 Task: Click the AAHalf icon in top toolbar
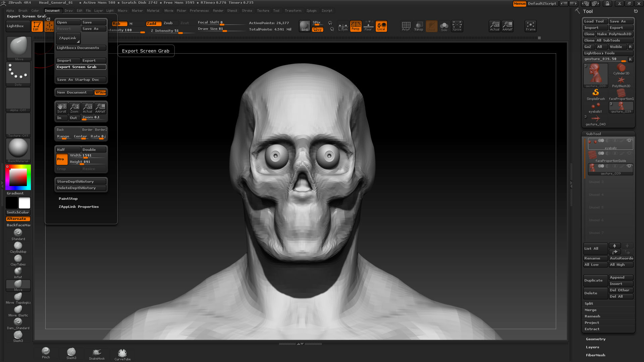[x=507, y=26]
